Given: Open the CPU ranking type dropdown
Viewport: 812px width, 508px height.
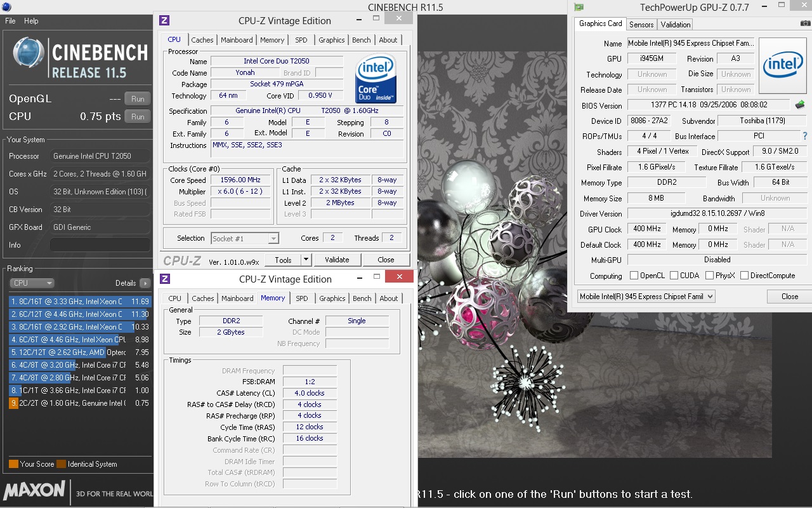Looking at the screenshot, I should 32,283.
